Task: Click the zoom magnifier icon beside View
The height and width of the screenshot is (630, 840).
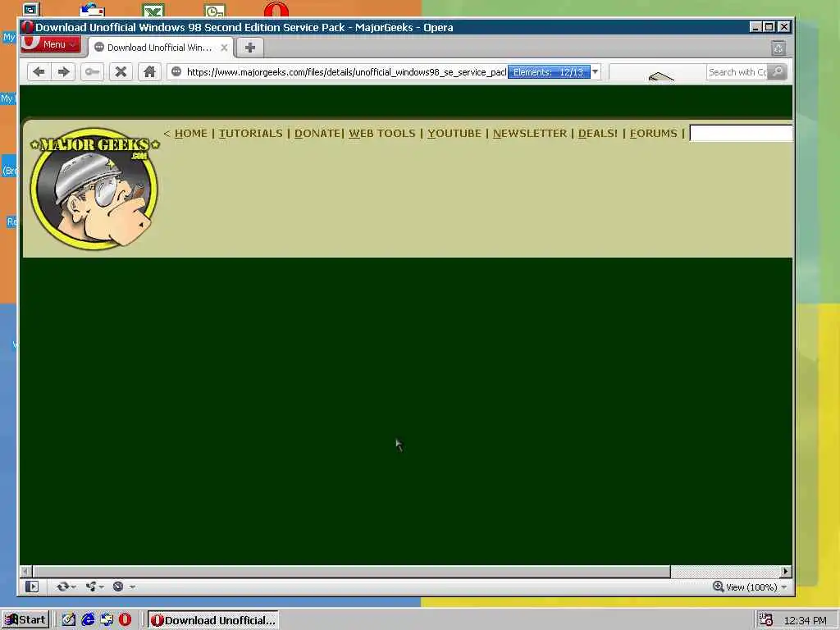Action: click(718, 587)
